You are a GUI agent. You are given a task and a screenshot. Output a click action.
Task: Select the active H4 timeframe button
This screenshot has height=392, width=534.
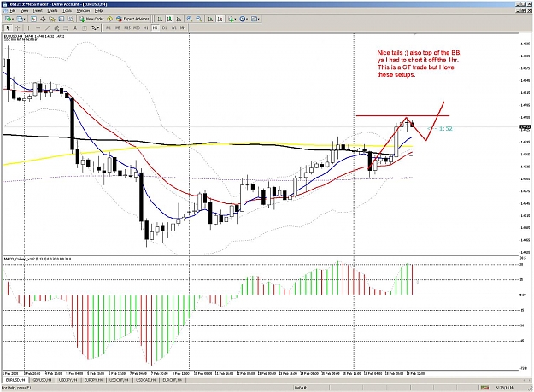coord(155,28)
